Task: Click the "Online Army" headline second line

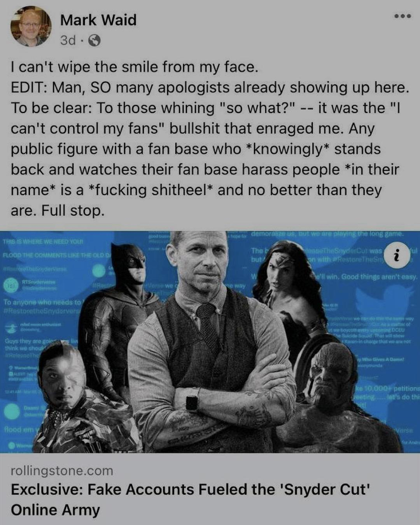Action: coord(55,509)
